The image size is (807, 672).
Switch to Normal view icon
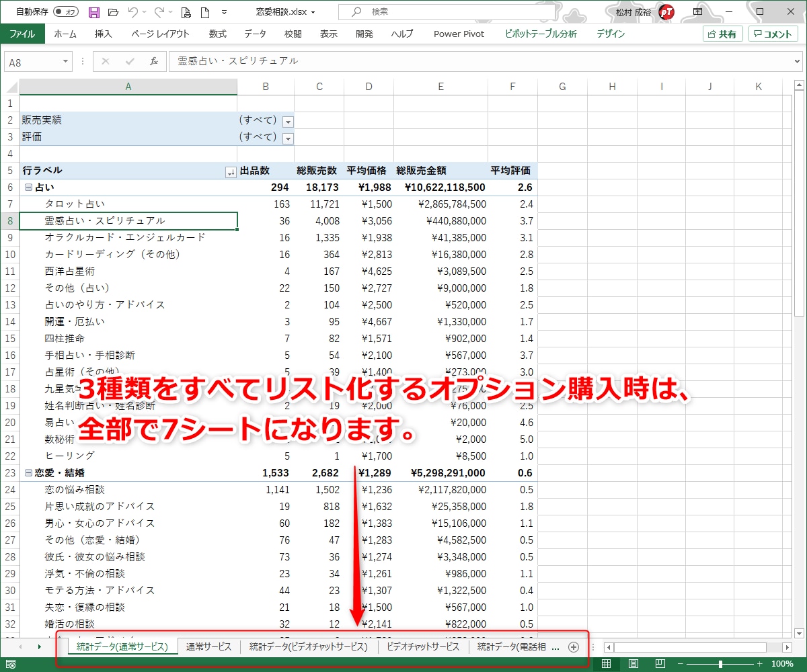point(606,664)
